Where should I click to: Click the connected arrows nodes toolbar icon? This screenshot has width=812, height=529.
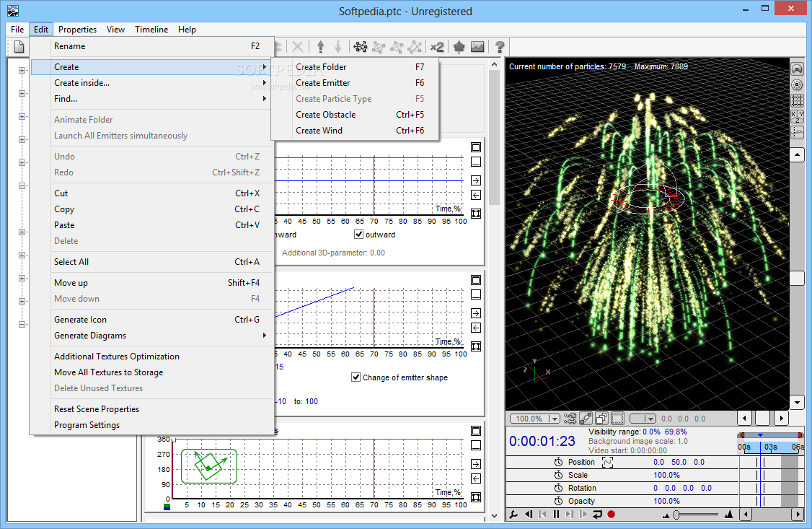[x=361, y=47]
